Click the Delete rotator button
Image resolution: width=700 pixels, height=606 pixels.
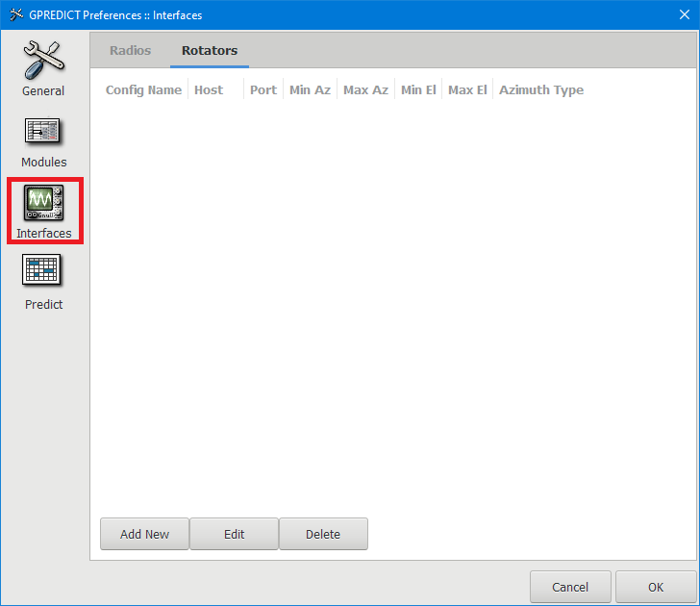click(323, 534)
